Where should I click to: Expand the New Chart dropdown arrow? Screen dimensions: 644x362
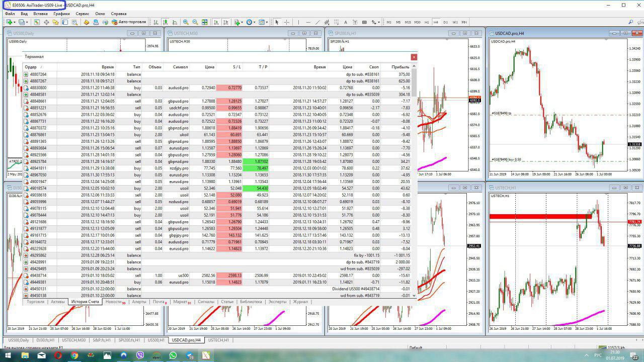[15, 22]
